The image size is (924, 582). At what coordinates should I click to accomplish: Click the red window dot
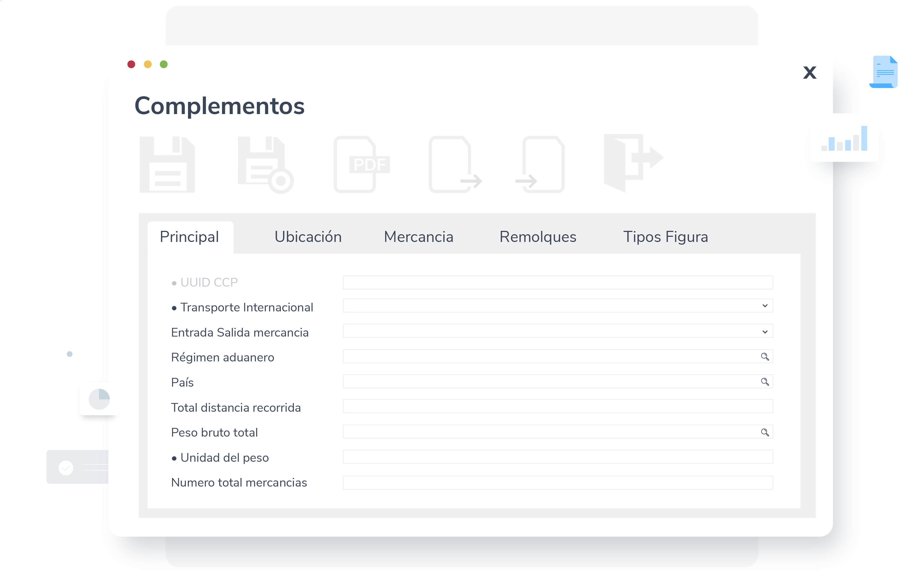pos(131,64)
